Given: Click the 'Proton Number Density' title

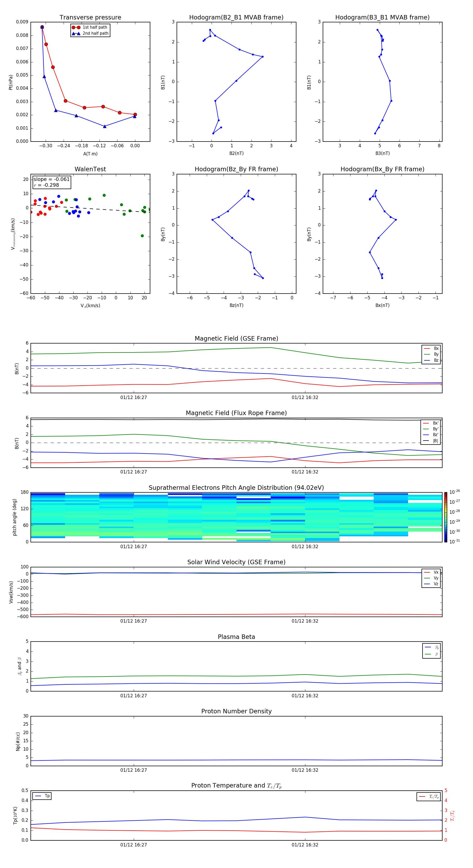Looking at the screenshot, I should [x=236, y=711].
